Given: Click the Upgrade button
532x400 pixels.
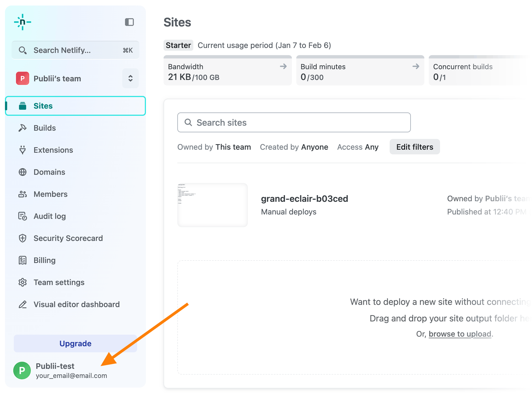Looking at the screenshot, I should (x=75, y=343).
